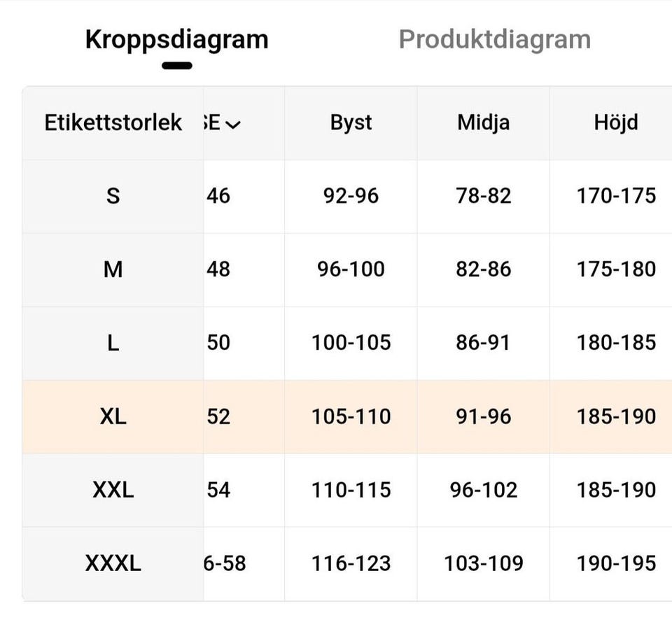Select the S size row label
This screenshot has height=620, width=672.
113,196
